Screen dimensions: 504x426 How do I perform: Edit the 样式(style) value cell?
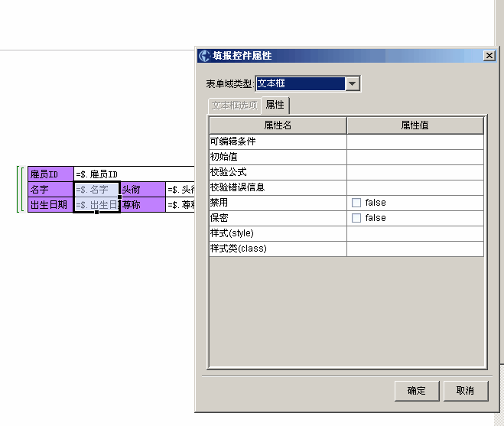click(x=415, y=234)
